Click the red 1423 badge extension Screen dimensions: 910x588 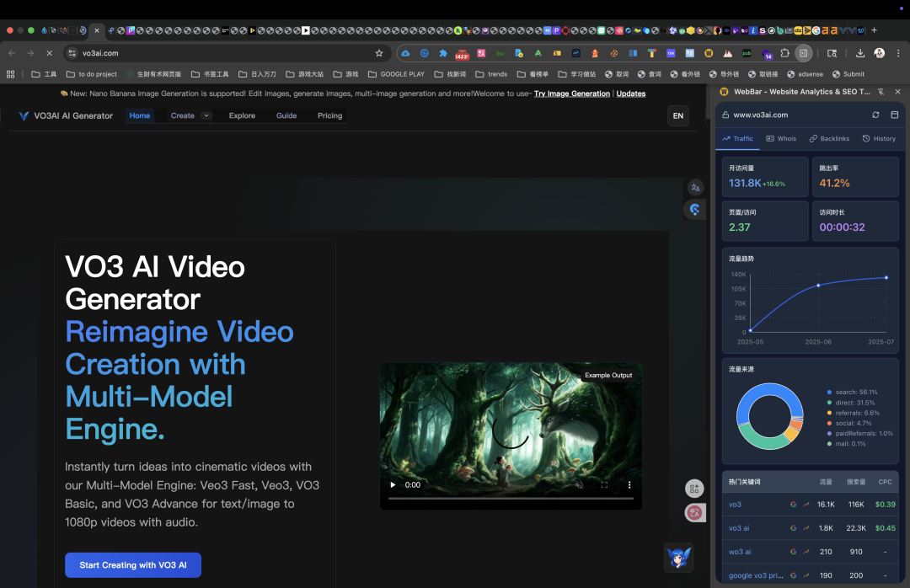click(462, 53)
